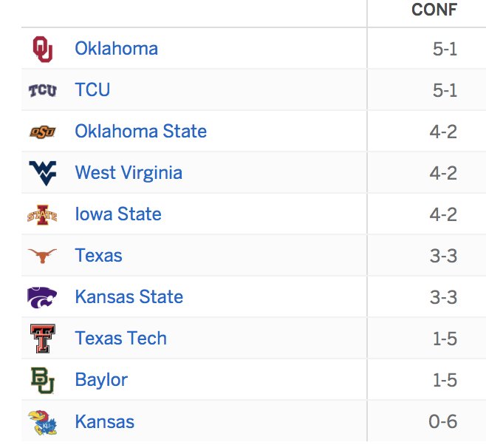Click the West Virginia WV logo
Screen dimensions: 486x448
42,173
